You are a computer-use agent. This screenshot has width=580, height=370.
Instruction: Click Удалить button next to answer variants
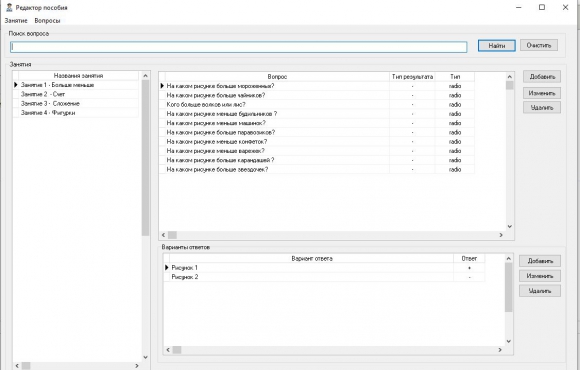[x=540, y=291]
